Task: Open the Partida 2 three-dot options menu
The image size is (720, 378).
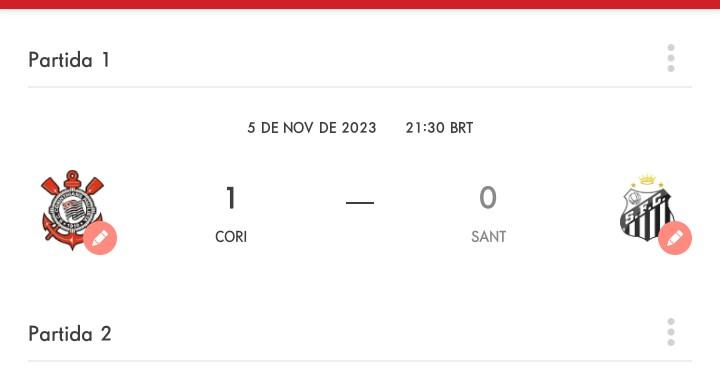Action: [671, 332]
